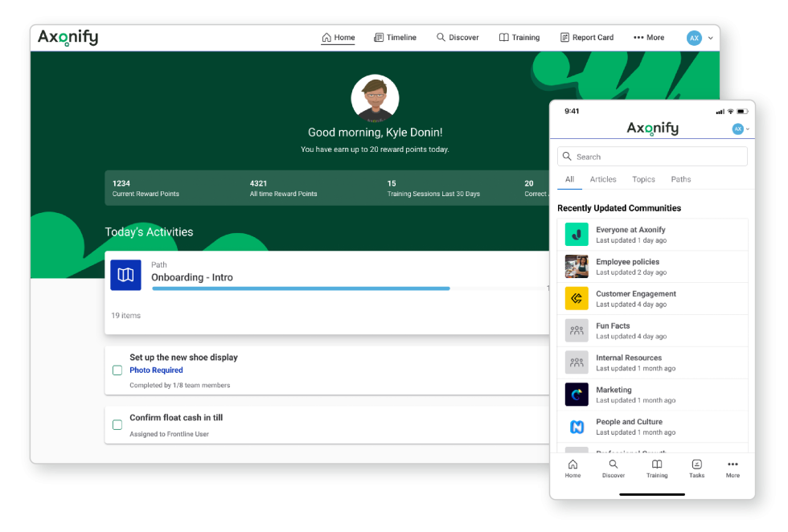This screenshot has width=788, height=532.
Task: Open the People and Culture icon
Action: pyautogui.click(x=577, y=427)
